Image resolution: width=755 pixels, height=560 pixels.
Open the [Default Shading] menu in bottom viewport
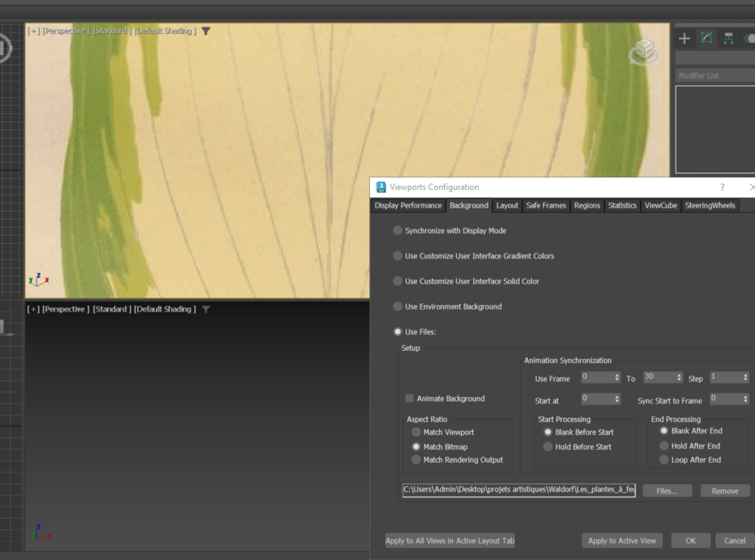(165, 309)
